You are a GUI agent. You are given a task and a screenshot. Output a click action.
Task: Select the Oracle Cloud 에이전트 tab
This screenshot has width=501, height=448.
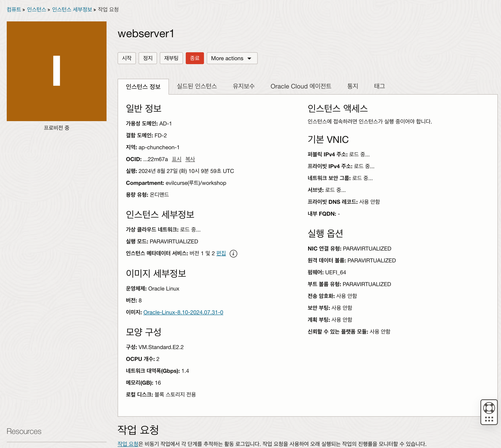[x=301, y=86]
